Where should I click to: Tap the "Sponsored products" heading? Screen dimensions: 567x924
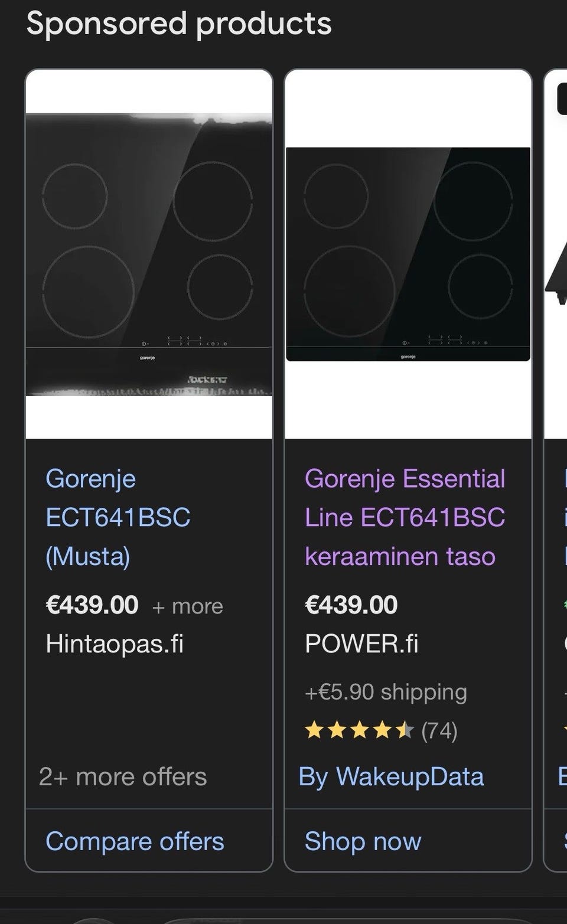click(x=179, y=24)
